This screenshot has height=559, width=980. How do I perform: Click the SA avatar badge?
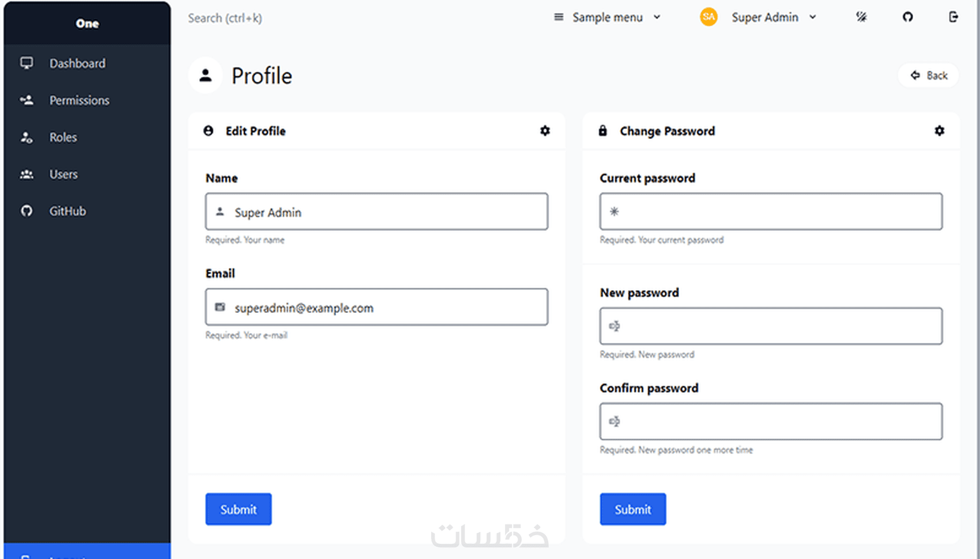pyautogui.click(x=708, y=17)
